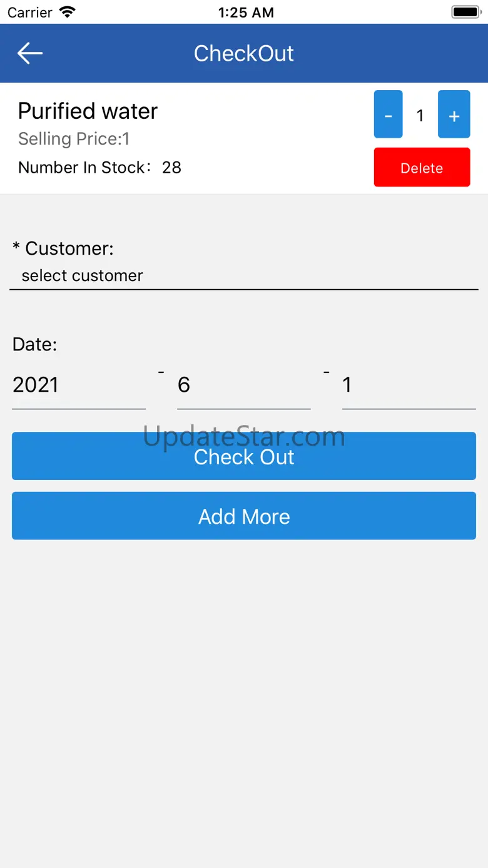Tap the Wi-Fi icon in status bar

point(67,12)
